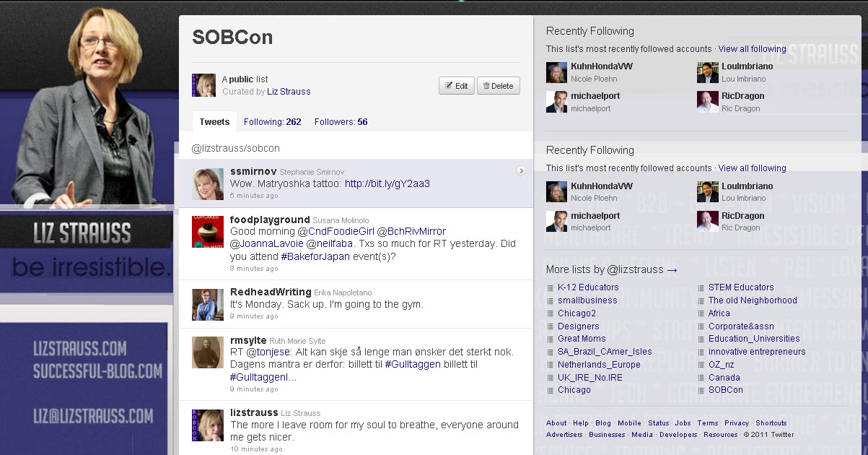Click the Delete list button
The height and width of the screenshot is (455, 868).
[498, 86]
